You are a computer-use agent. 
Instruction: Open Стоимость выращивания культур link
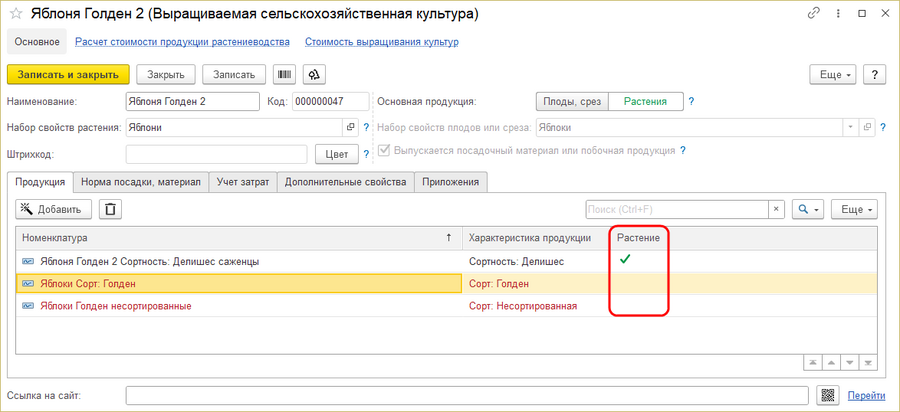coord(382,42)
